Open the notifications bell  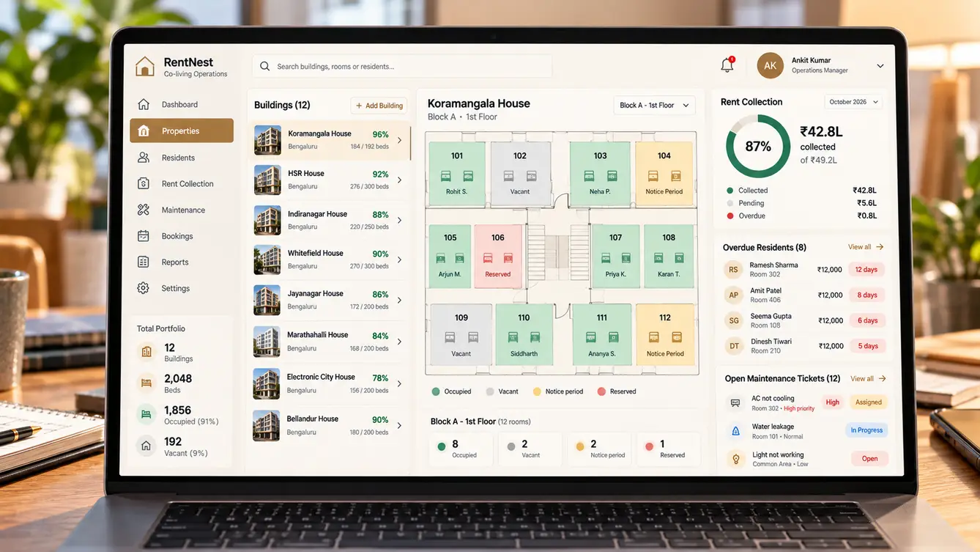pos(727,65)
